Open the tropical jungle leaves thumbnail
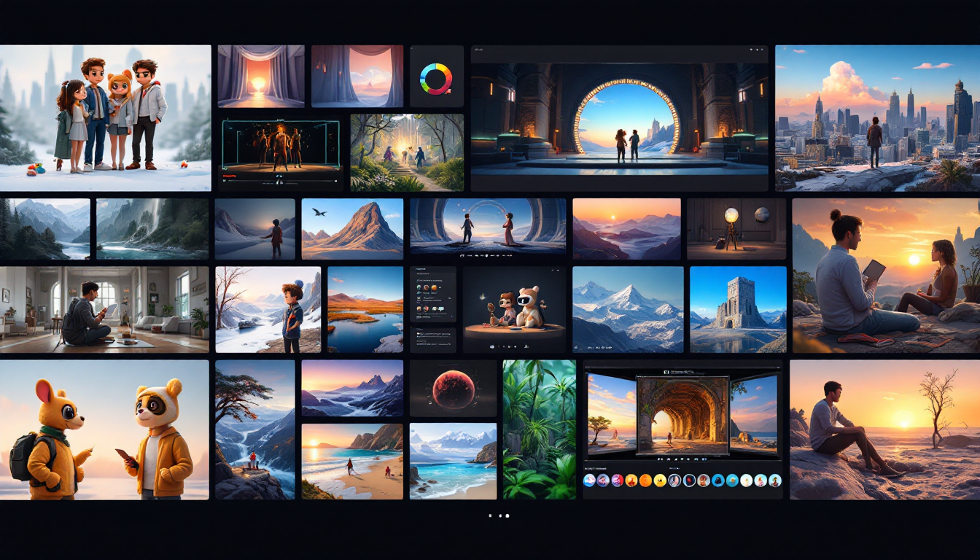This screenshot has height=560, width=980. (539, 429)
